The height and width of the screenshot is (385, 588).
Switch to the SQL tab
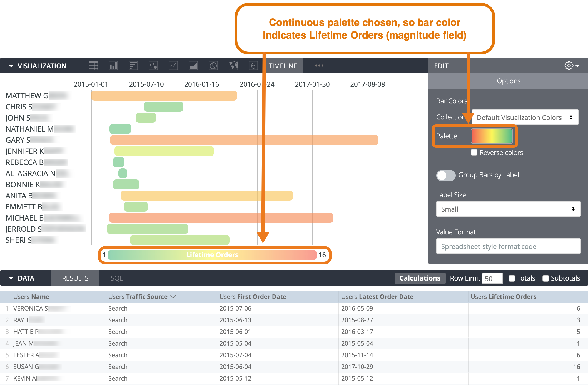point(117,278)
